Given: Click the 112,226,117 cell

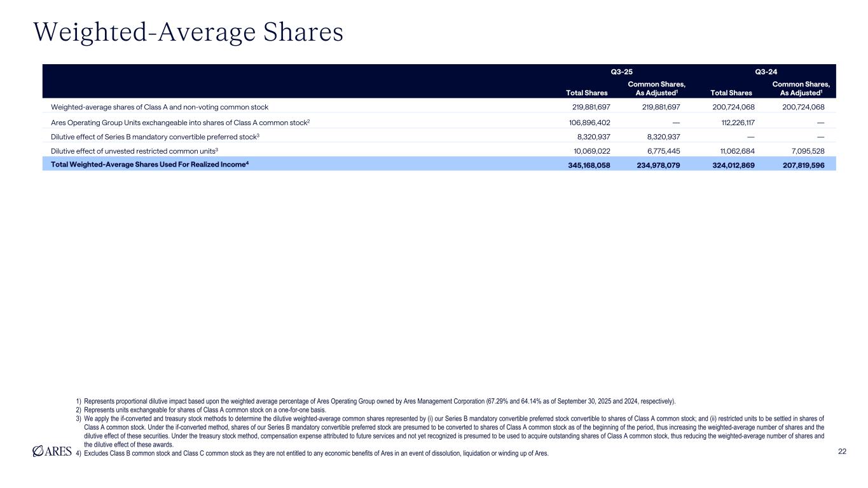Looking at the screenshot, I should tap(729, 122).
